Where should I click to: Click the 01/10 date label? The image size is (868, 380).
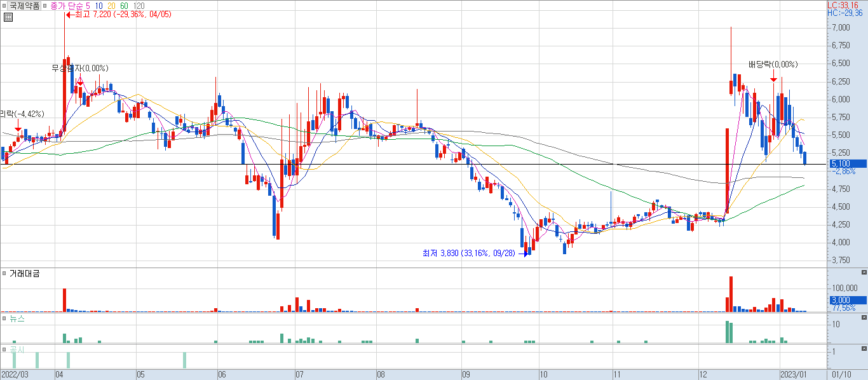pos(840,374)
